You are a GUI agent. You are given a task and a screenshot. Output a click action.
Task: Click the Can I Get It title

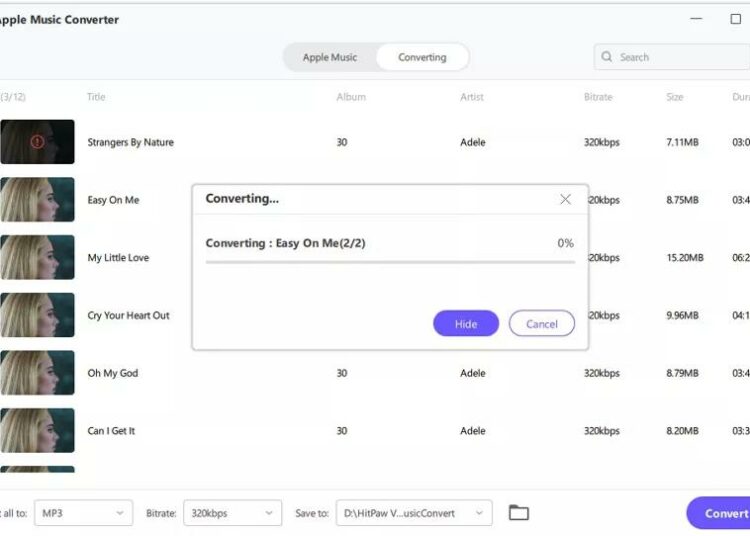coord(111,431)
